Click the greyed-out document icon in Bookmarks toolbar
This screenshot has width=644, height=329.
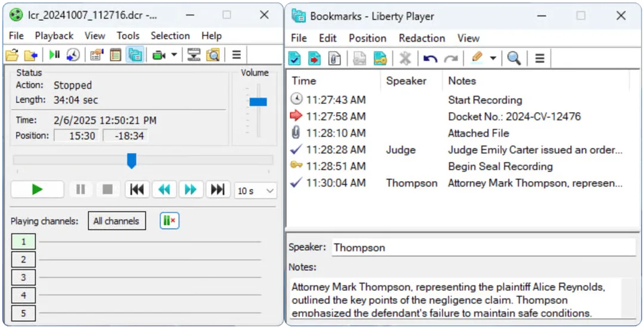click(x=360, y=58)
